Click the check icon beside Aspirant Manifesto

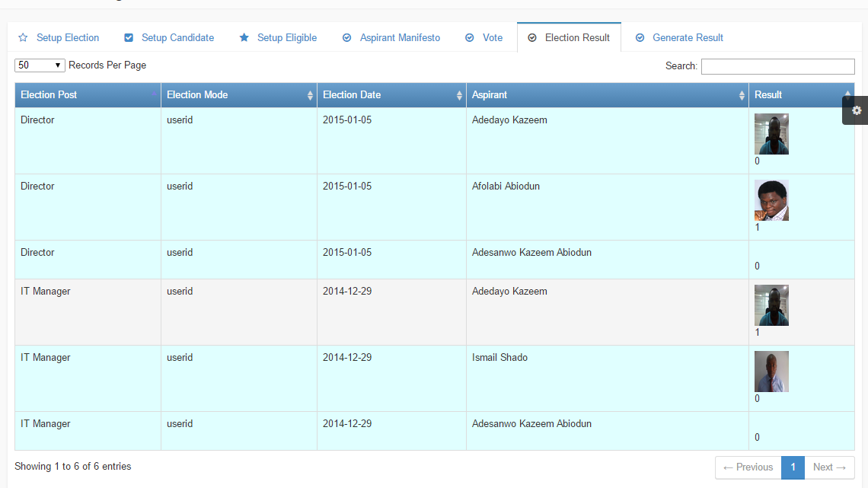click(x=347, y=38)
